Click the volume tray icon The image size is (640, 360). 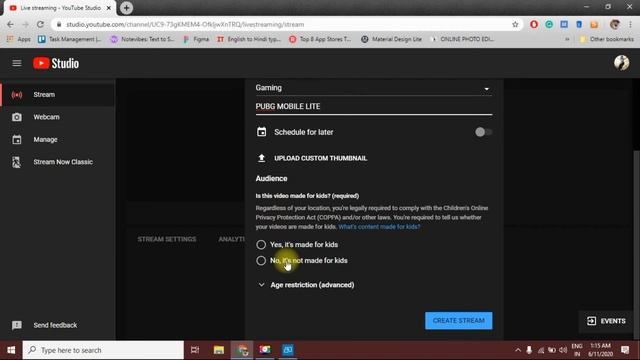563,350
